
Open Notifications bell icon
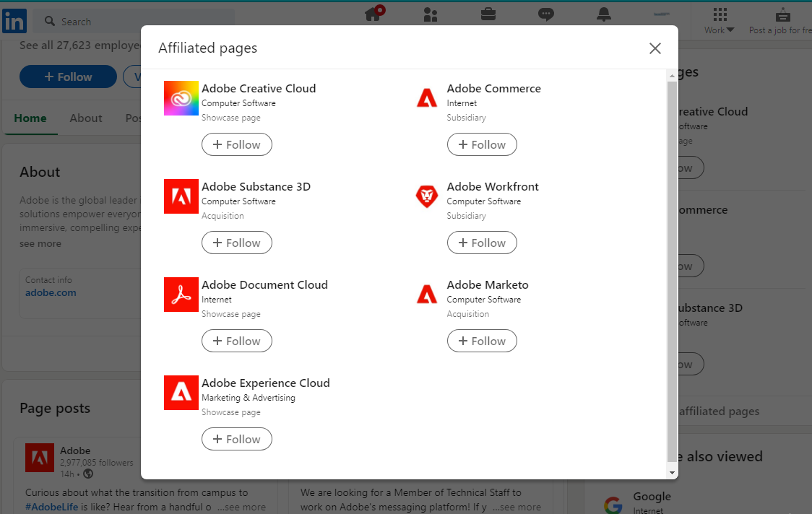pos(604,14)
